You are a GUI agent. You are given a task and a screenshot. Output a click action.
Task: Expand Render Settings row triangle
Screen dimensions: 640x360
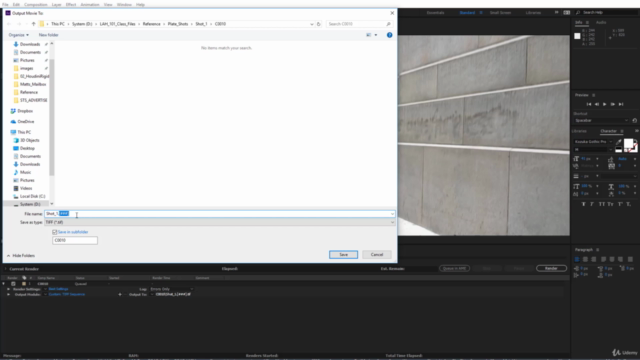8,289
